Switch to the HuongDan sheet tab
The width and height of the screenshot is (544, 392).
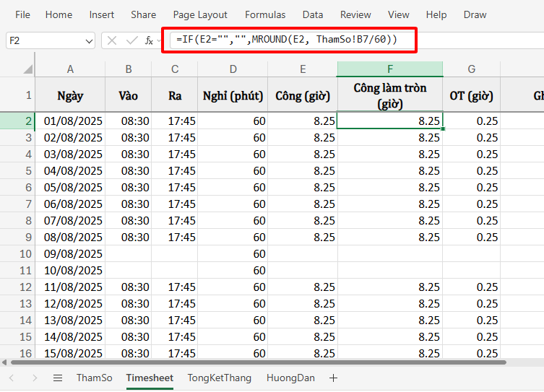coord(290,378)
